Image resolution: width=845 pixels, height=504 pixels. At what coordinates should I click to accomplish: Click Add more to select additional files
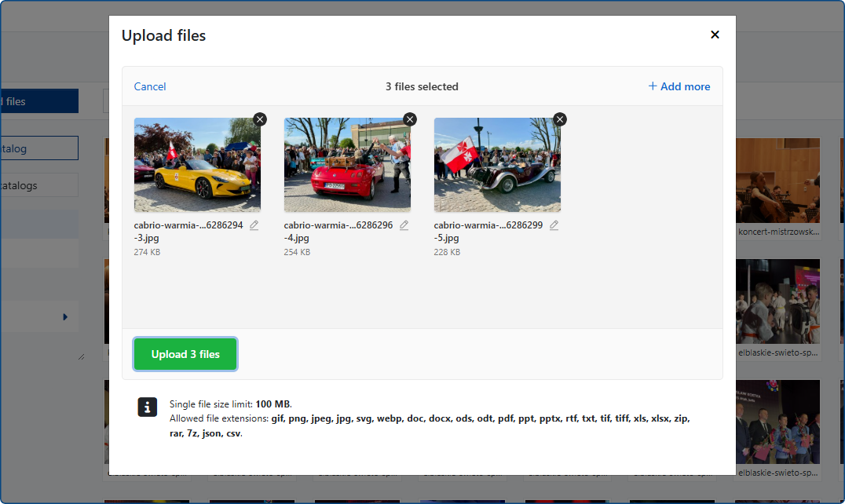click(679, 86)
